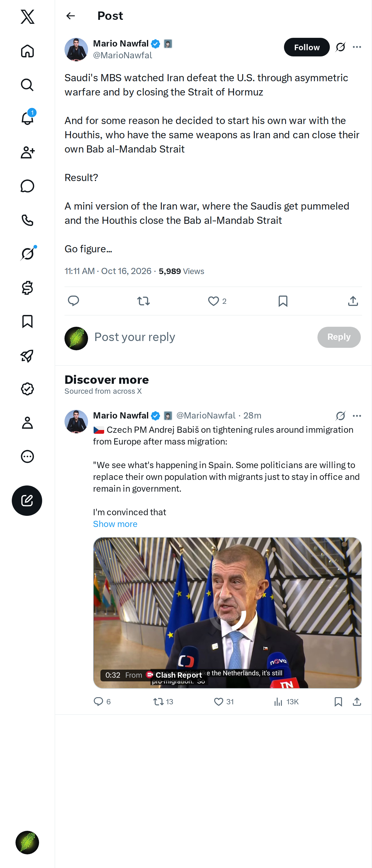372x868 pixels.
Task: Go back using the arrow beside Post
Action: pyautogui.click(x=70, y=16)
